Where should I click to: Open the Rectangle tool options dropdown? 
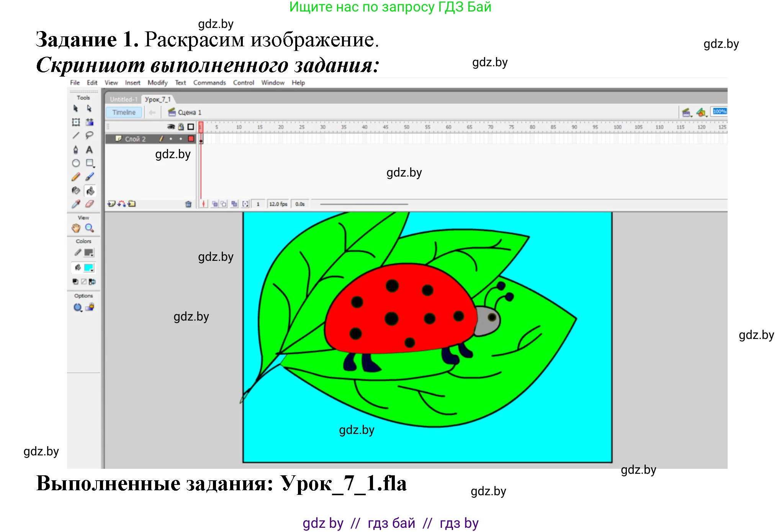[x=94, y=167]
